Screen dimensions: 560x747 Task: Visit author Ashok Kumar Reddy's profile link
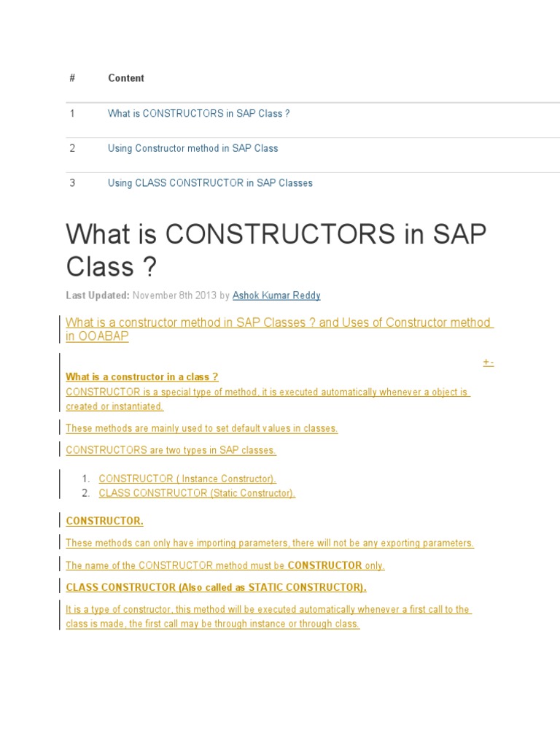[x=276, y=295]
